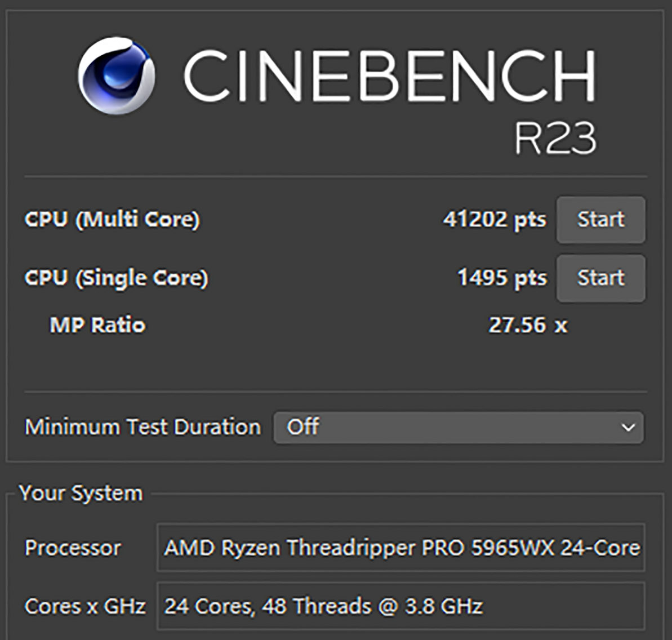The width and height of the screenshot is (672, 640).
Task: Select the CPU (Multi Core) label
Action: point(112,220)
